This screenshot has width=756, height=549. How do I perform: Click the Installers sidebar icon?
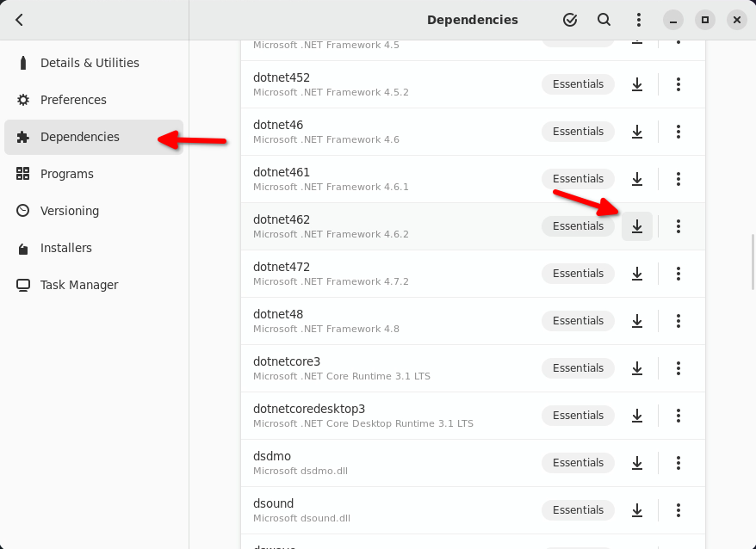23,248
